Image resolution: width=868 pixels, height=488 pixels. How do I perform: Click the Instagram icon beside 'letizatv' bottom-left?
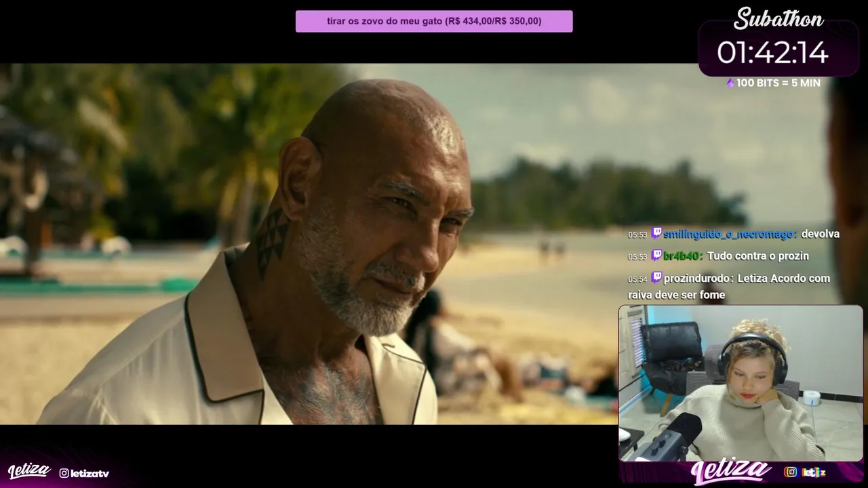pos(64,473)
